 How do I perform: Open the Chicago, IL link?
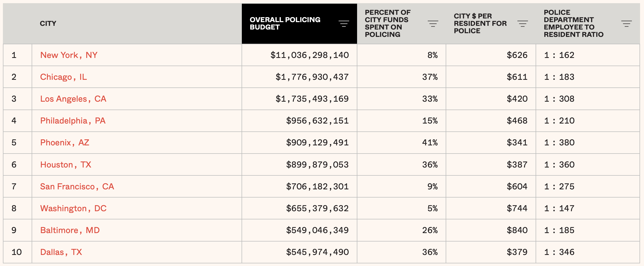click(x=63, y=77)
